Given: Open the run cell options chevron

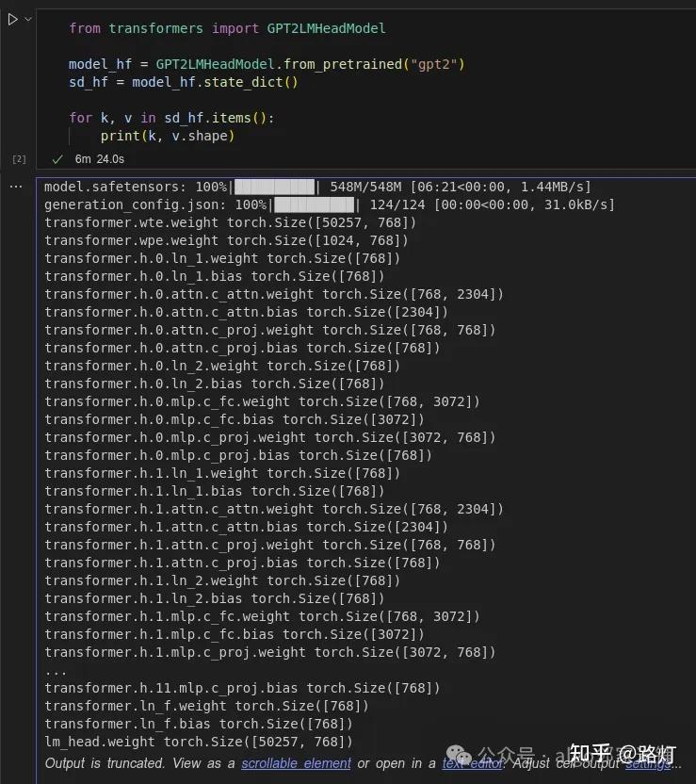Looking at the screenshot, I should click(x=28, y=19).
